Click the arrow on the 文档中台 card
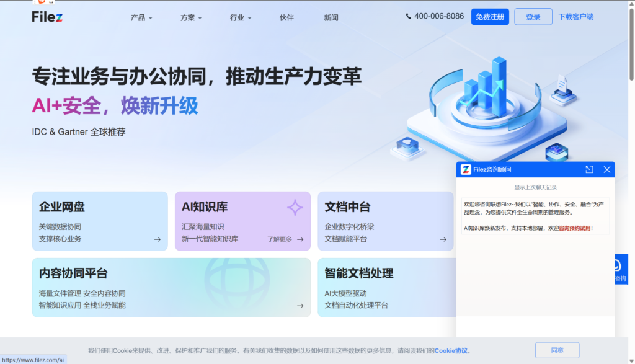635x364 pixels. tap(442, 239)
